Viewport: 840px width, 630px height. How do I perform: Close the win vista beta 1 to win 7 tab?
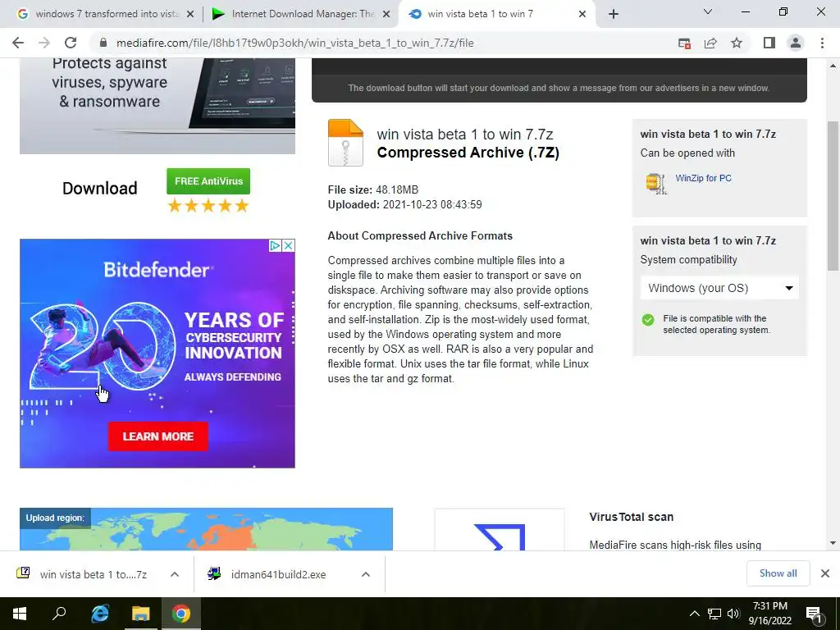[582, 15]
